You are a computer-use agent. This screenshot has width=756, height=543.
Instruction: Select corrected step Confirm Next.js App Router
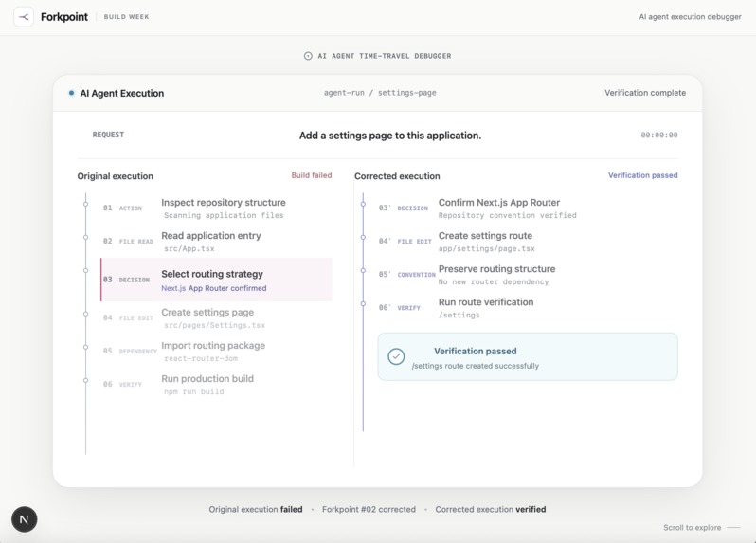(x=528, y=208)
